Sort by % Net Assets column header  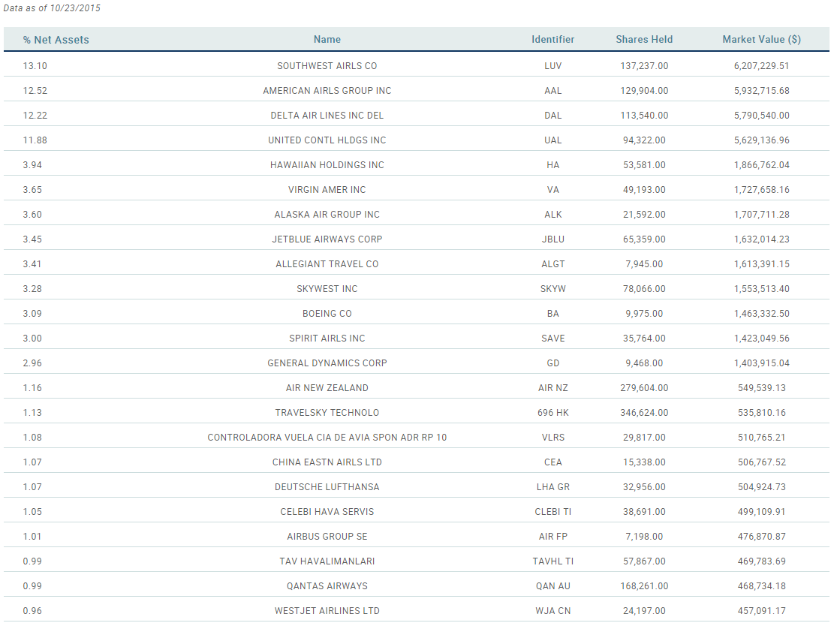[56, 40]
